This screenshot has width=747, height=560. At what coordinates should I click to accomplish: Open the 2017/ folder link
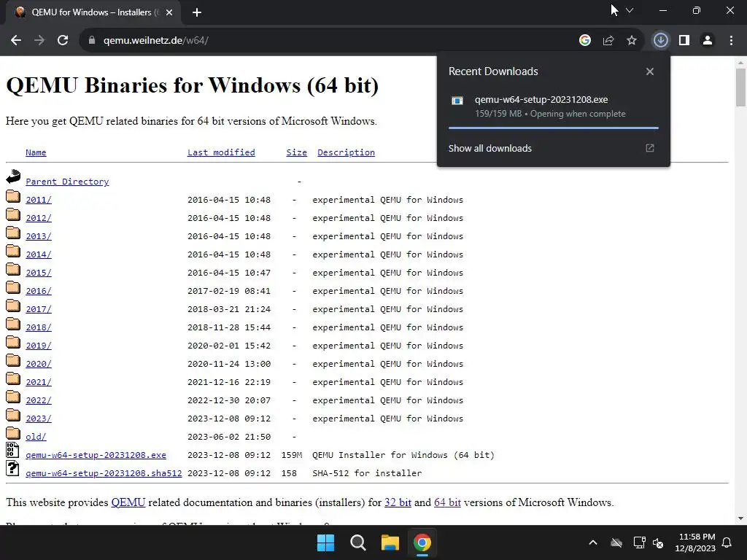click(x=39, y=309)
